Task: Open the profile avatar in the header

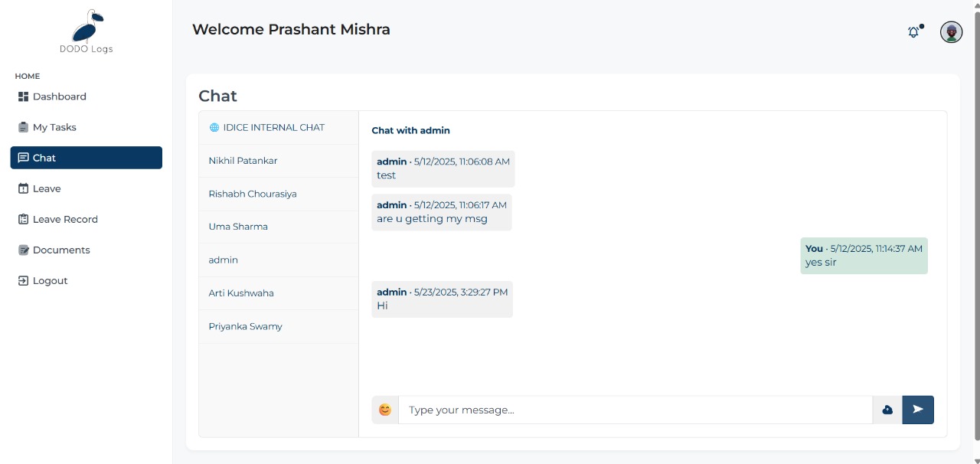Action: (951, 32)
